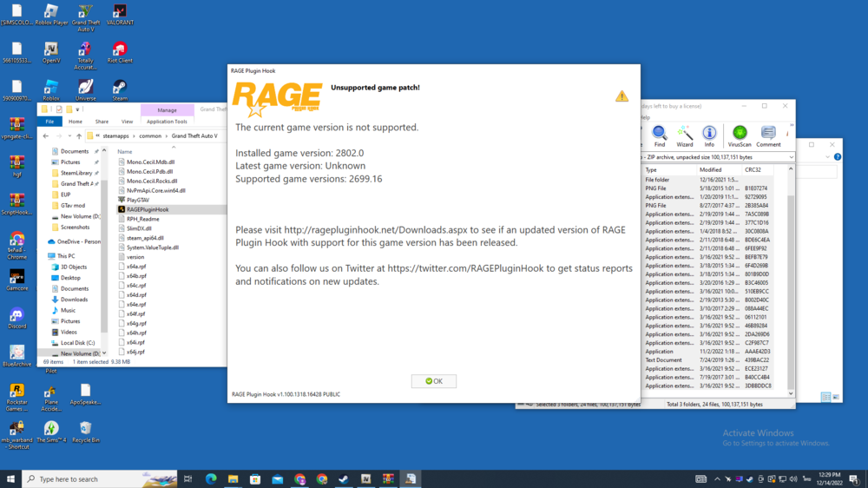Click Up arrow in File Explorer navigation
868x488 pixels.
(79, 135)
